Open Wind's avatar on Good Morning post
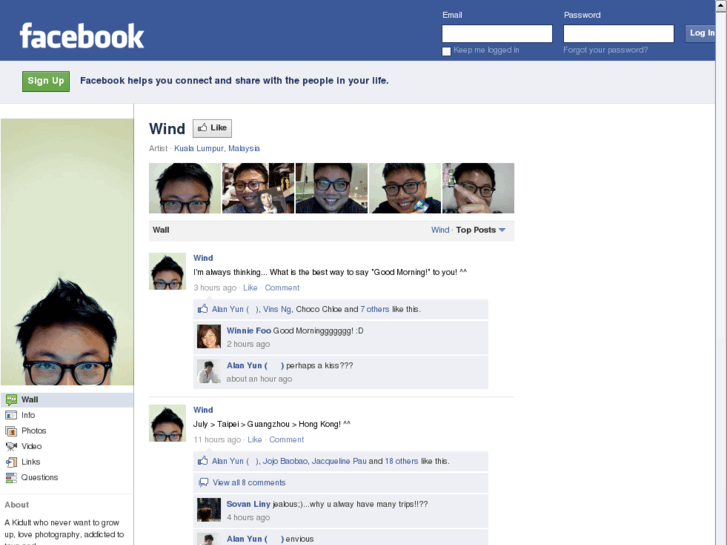This screenshot has height=545, width=727. click(x=167, y=271)
